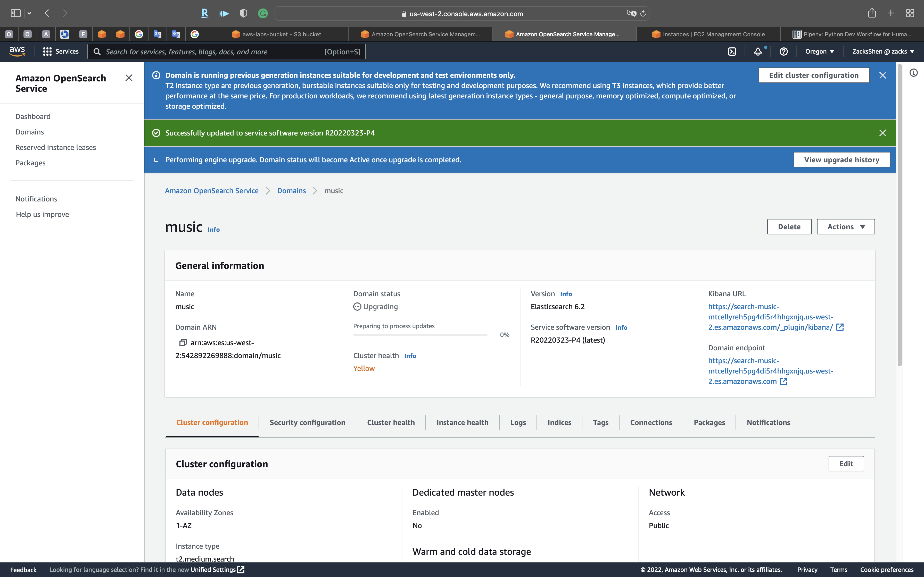Viewport: 924px width, 577px height.
Task: Open the help question mark icon
Action: click(x=783, y=52)
